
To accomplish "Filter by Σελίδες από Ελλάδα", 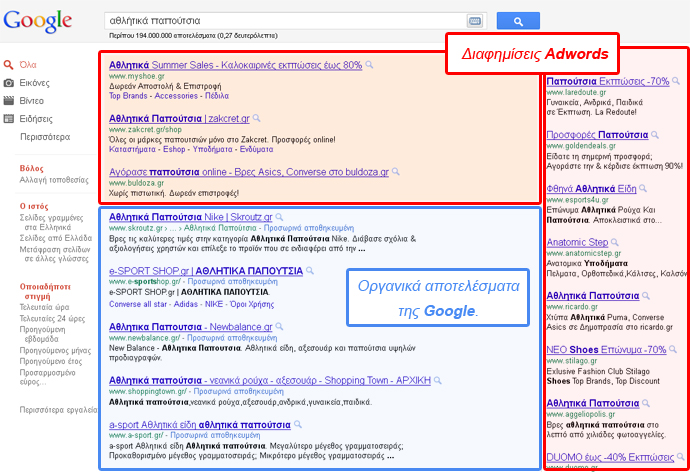I will [55, 238].
